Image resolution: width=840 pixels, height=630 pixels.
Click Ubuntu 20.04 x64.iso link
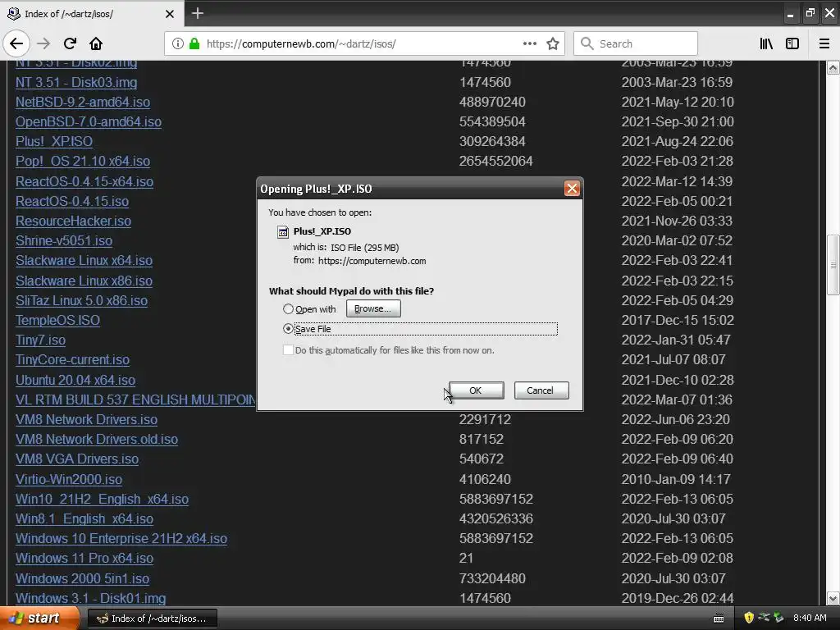click(75, 380)
